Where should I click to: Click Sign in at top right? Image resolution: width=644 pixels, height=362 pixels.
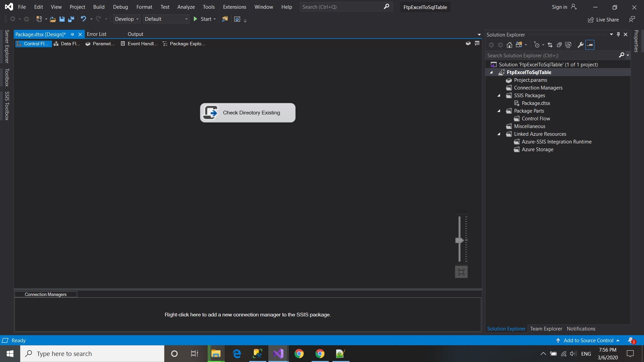tap(565, 7)
